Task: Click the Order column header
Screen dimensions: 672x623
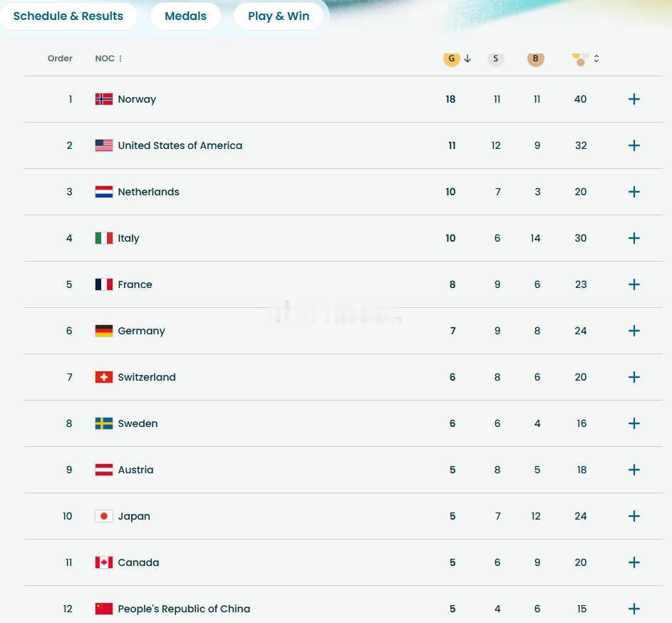Action: [60, 58]
